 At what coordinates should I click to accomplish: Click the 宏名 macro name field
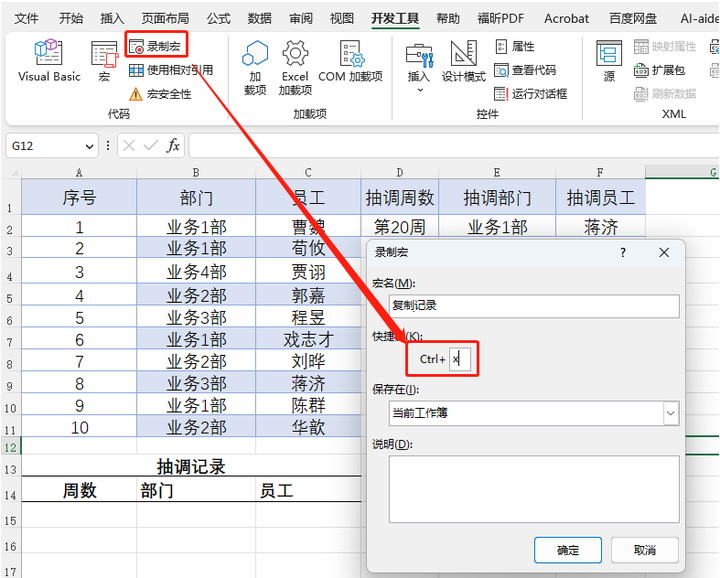click(x=534, y=306)
